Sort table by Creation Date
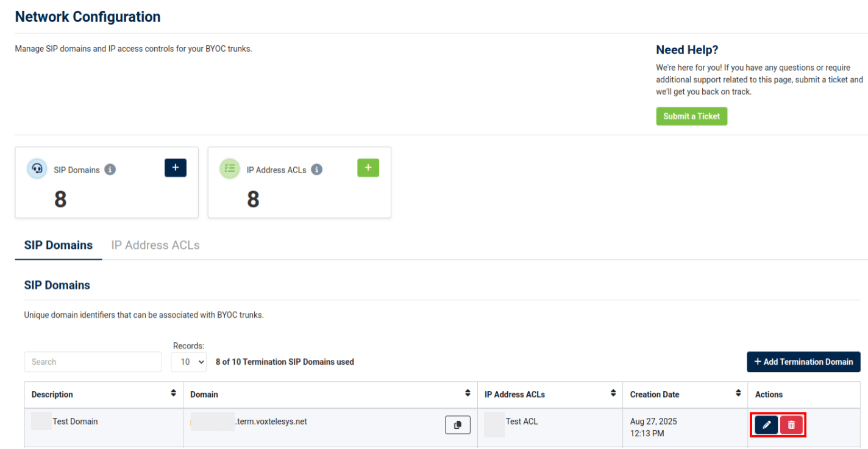 point(738,394)
